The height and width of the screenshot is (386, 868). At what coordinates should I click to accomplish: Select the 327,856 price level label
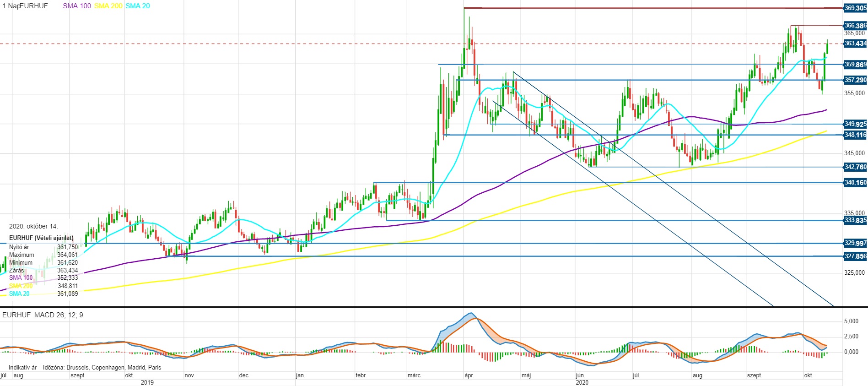click(x=855, y=256)
